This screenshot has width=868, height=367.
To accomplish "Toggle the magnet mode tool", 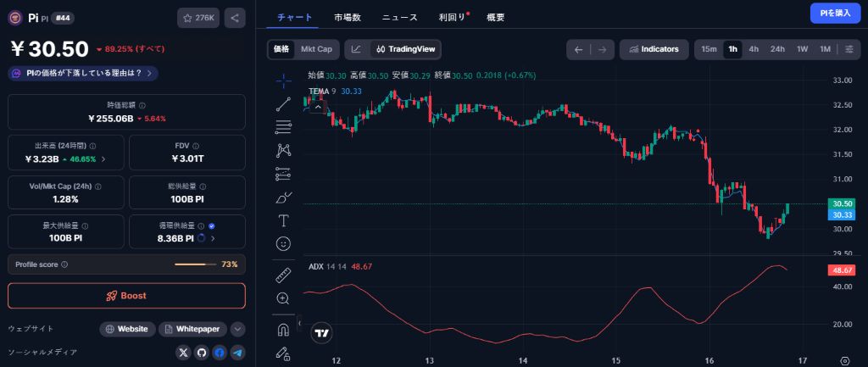I will [283, 330].
